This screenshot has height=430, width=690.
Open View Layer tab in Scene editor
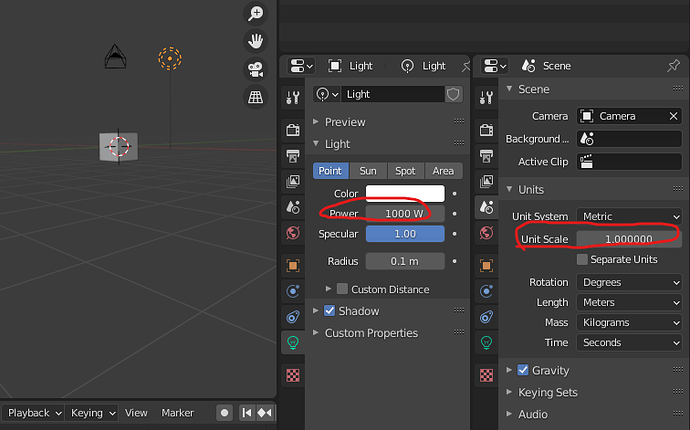coord(486,181)
